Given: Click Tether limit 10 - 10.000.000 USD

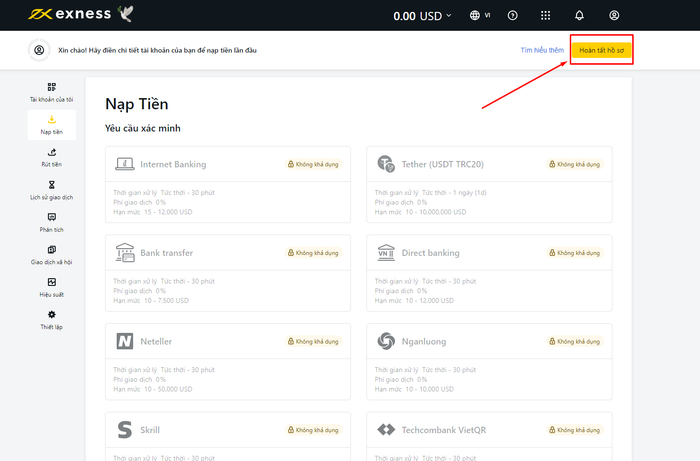Looking at the screenshot, I should pos(436,212).
